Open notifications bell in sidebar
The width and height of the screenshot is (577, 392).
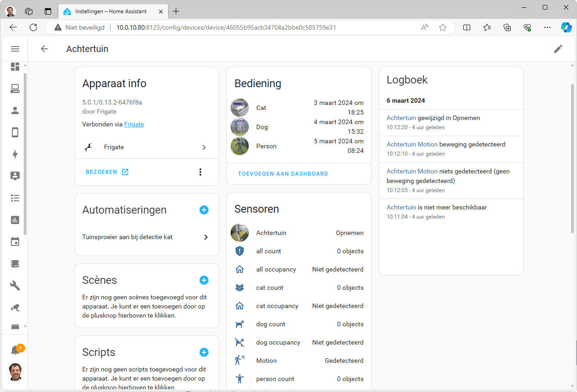click(x=15, y=350)
